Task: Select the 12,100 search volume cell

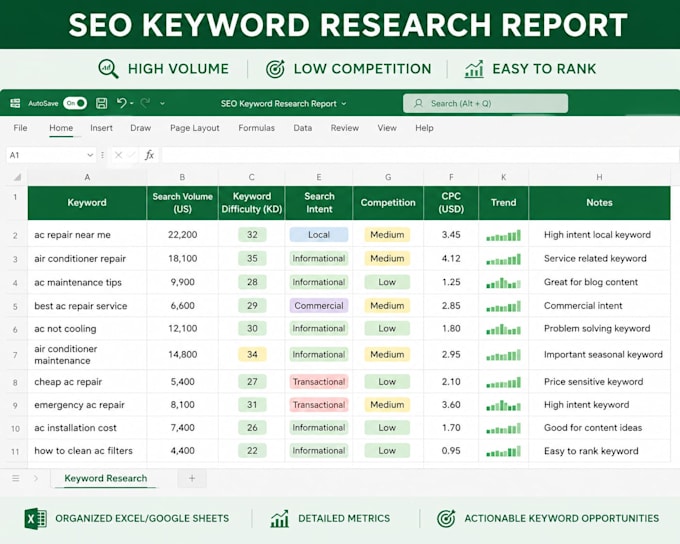Action: [182, 328]
